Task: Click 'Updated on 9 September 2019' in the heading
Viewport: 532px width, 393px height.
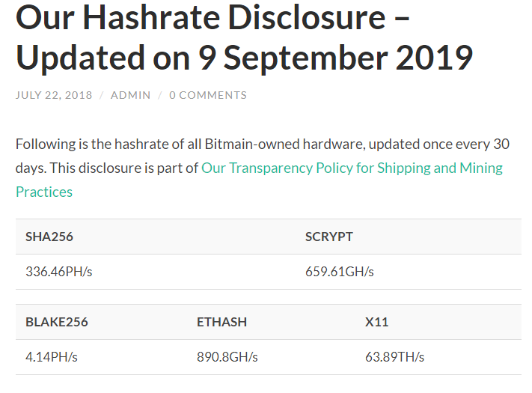Action: pyautogui.click(x=244, y=58)
